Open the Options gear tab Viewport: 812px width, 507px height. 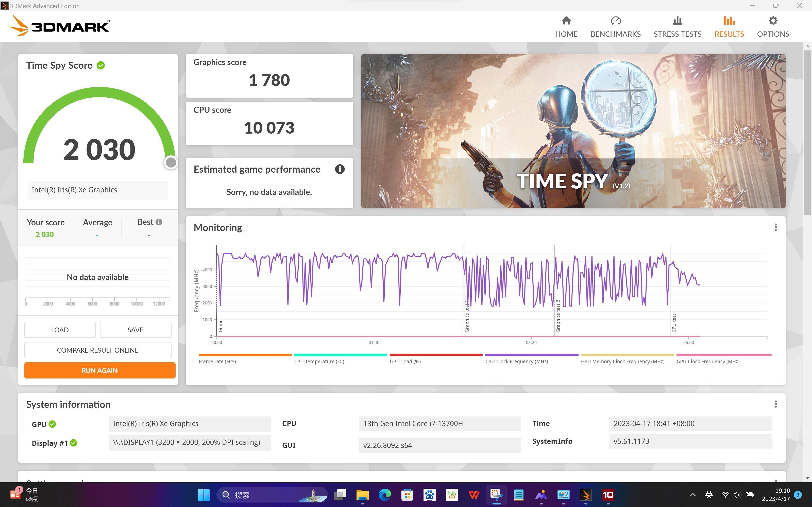pyautogui.click(x=773, y=21)
